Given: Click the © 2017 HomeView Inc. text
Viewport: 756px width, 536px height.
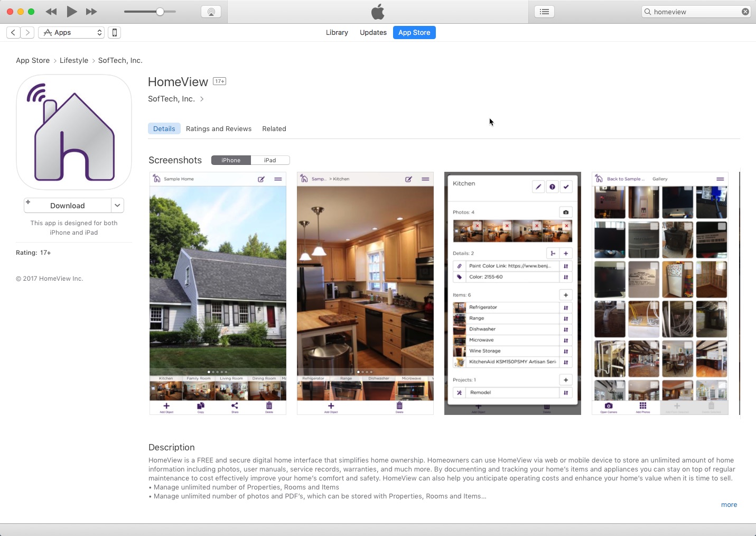Looking at the screenshot, I should point(50,279).
